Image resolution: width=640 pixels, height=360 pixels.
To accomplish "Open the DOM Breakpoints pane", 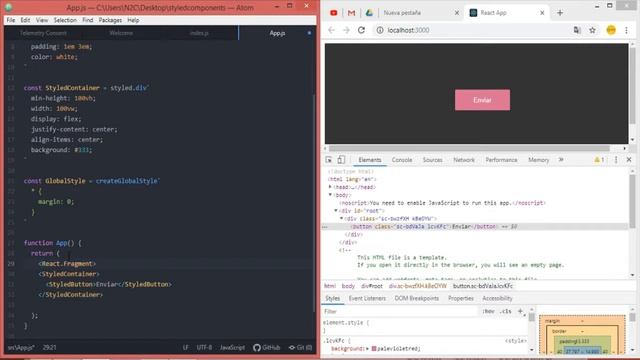I will pos(417,298).
